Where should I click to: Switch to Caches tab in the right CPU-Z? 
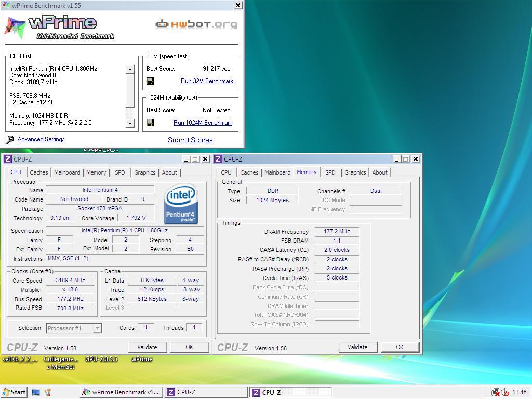(249, 172)
